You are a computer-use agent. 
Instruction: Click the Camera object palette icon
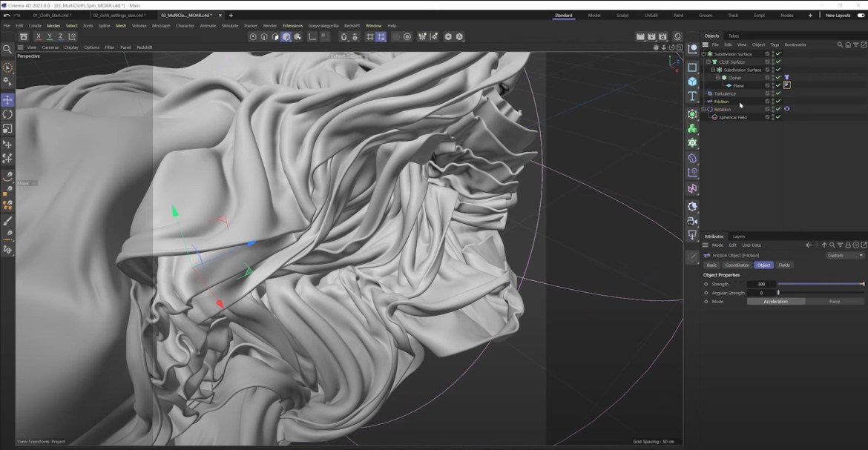(x=692, y=221)
